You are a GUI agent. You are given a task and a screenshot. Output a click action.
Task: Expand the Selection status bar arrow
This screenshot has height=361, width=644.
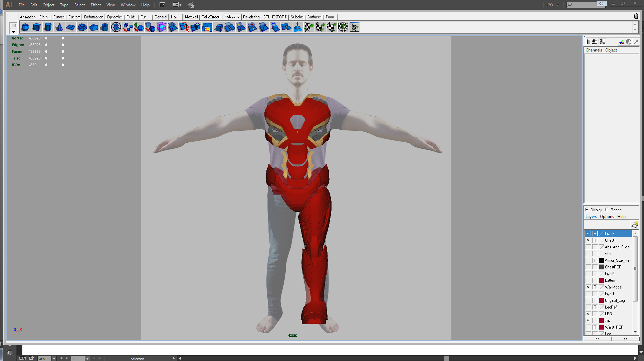pyautogui.click(x=174, y=358)
